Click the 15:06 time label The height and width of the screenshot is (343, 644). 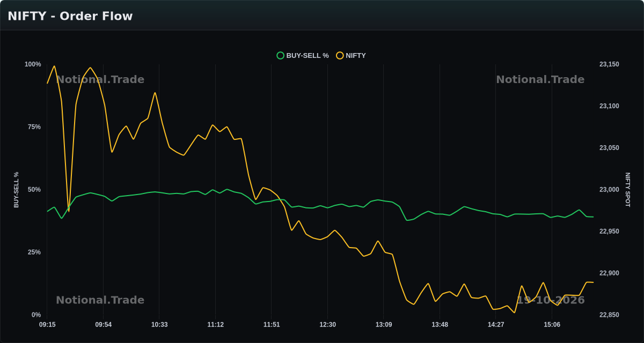point(552,325)
